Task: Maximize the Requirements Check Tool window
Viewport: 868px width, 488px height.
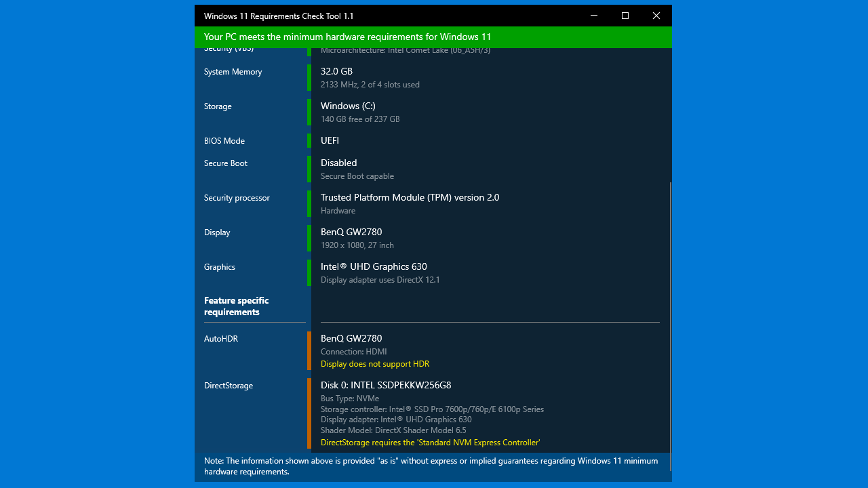Action: coord(625,16)
